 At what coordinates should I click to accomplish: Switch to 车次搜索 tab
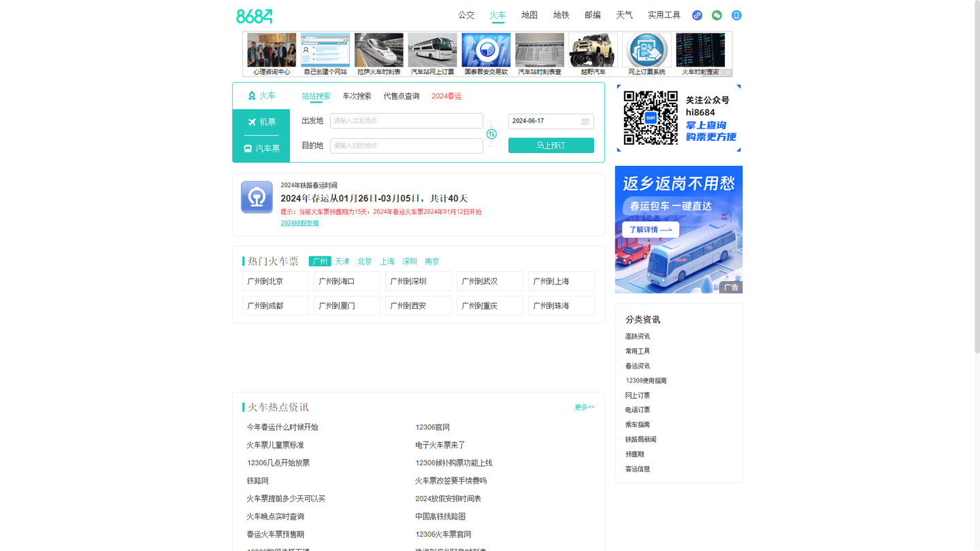click(x=357, y=96)
